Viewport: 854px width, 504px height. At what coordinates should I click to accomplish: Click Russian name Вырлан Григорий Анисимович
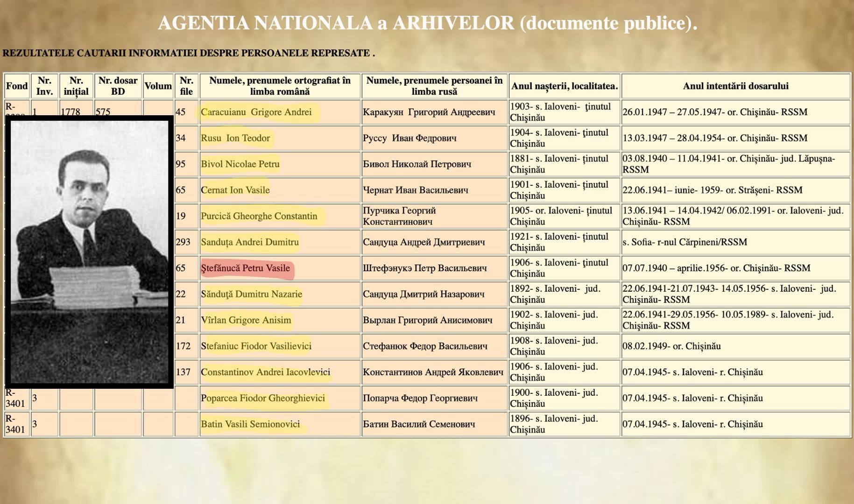point(428,320)
